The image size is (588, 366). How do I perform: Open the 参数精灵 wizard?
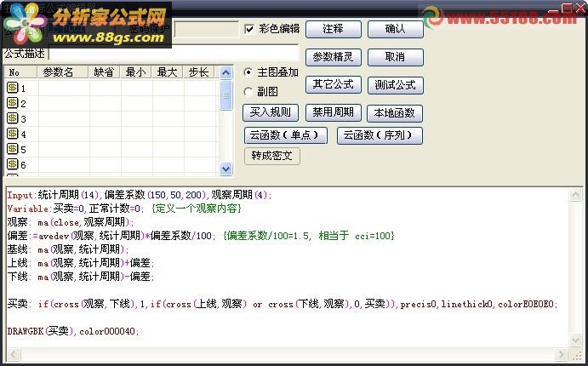pos(334,57)
